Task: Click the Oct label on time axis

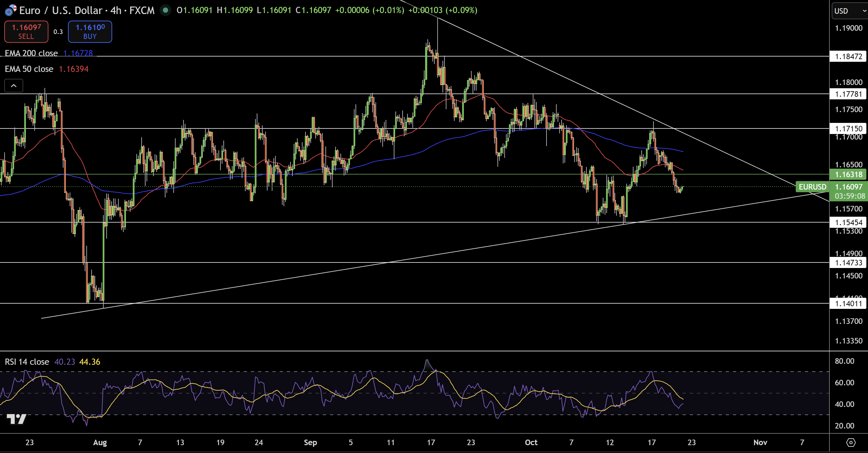Action: [531, 442]
